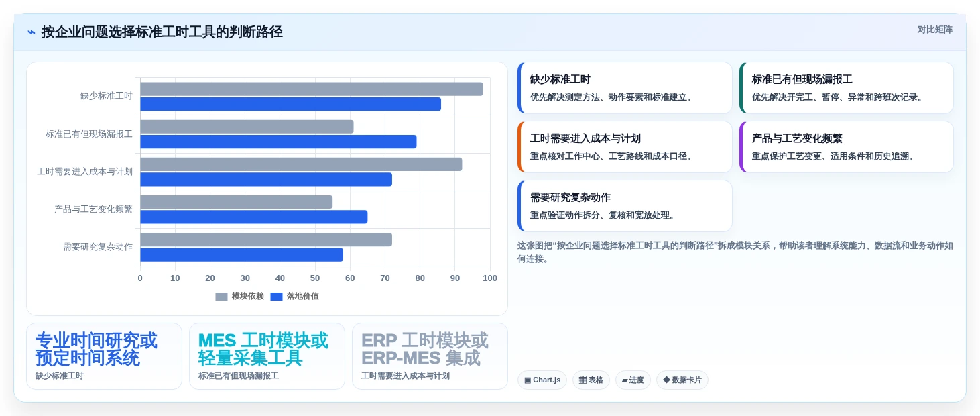This screenshot has height=416, width=980.
Task: Open the 工时需要进入成本与计划 info card
Action: click(x=625, y=147)
